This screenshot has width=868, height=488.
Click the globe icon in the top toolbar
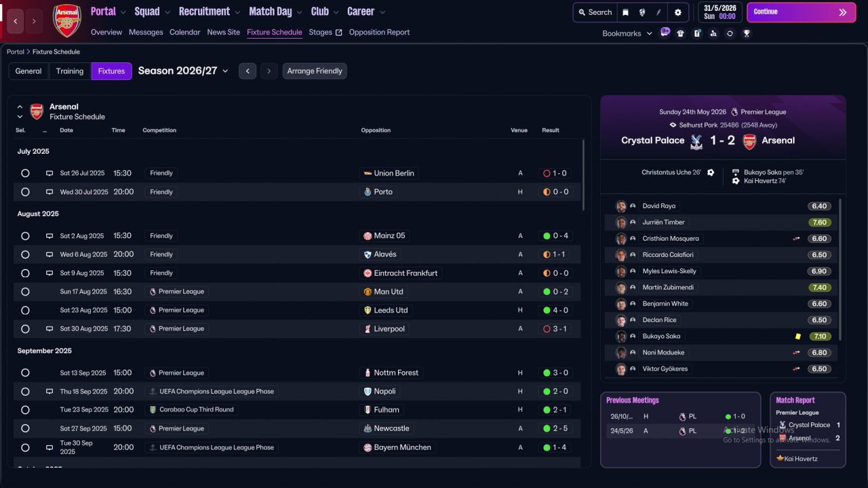coord(642,12)
